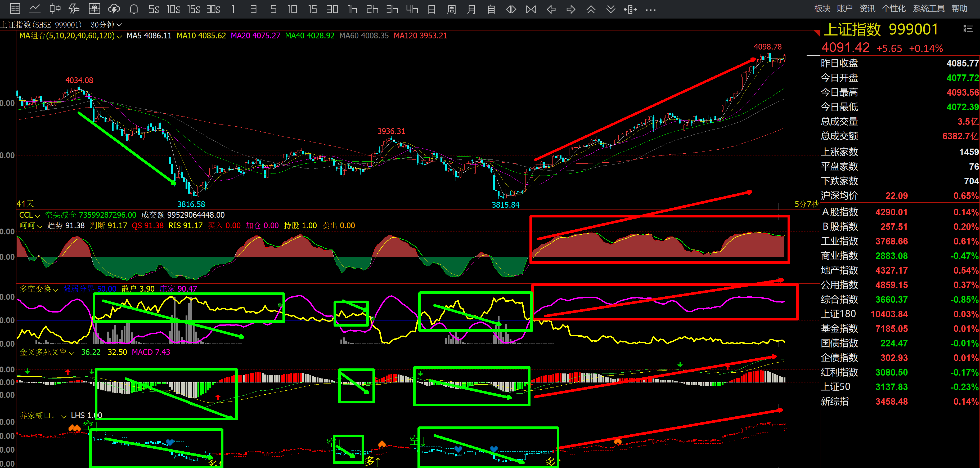Screen dimensions: 980x468
Task: Open the three-dot more options icon
Action: pos(650,10)
